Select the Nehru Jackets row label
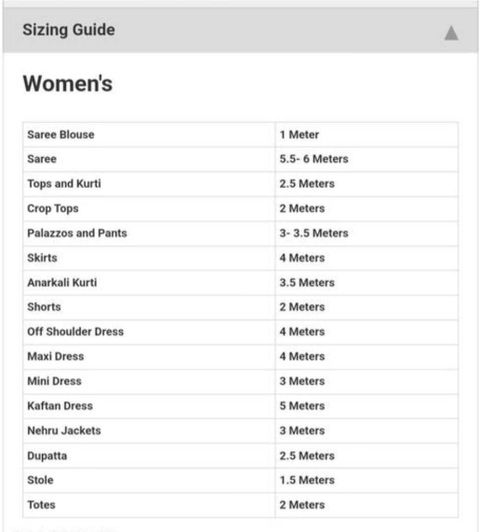480x532 pixels. pyautogui.click(x=64, y=431)
